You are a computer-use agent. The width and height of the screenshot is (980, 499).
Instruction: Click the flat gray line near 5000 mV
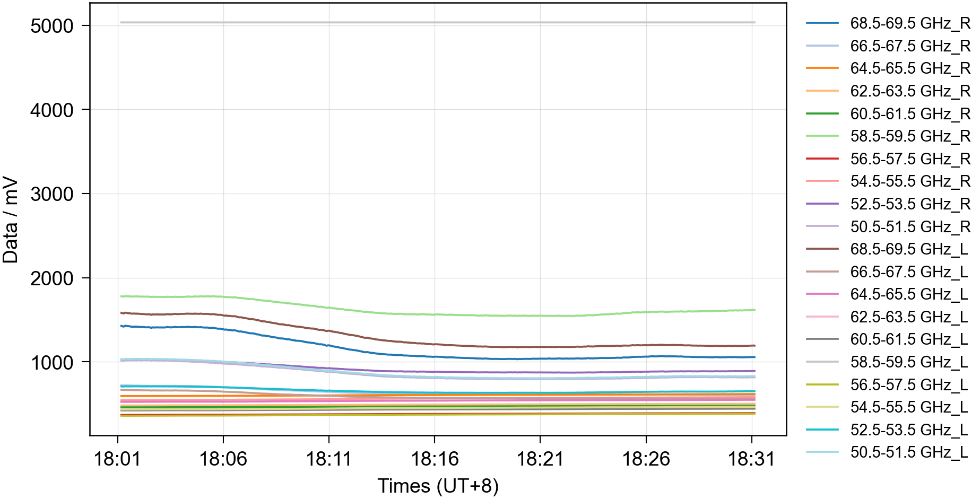pos(435,22)
